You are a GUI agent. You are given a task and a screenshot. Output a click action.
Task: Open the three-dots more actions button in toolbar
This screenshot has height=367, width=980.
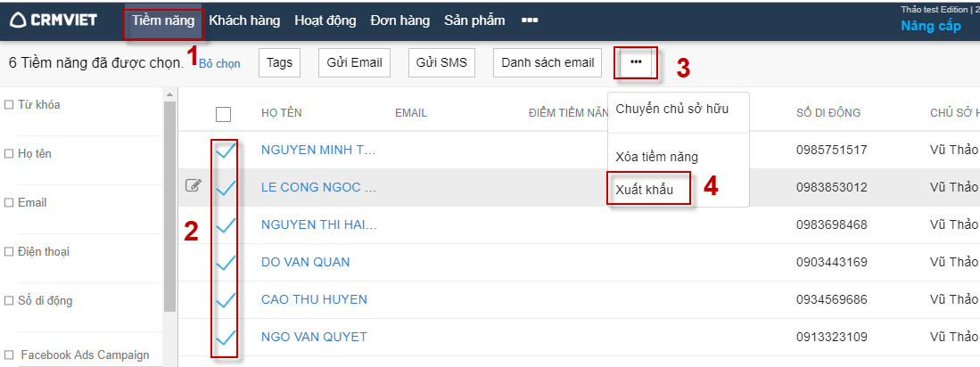coord(636,62)
